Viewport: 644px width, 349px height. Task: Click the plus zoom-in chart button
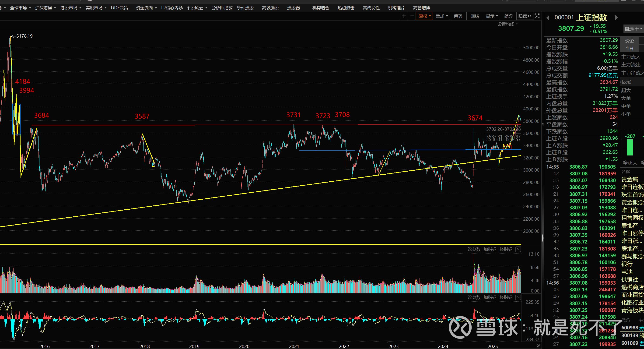tap(403, 16)
